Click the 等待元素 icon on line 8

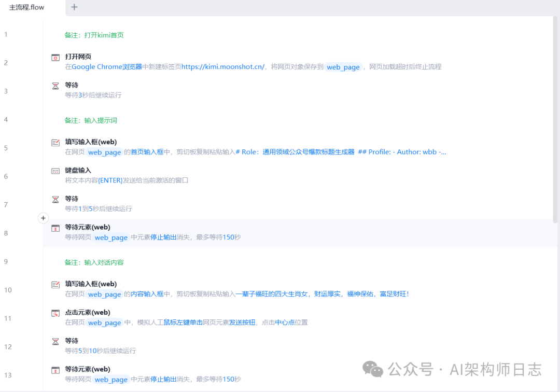[x=55, y=228]
